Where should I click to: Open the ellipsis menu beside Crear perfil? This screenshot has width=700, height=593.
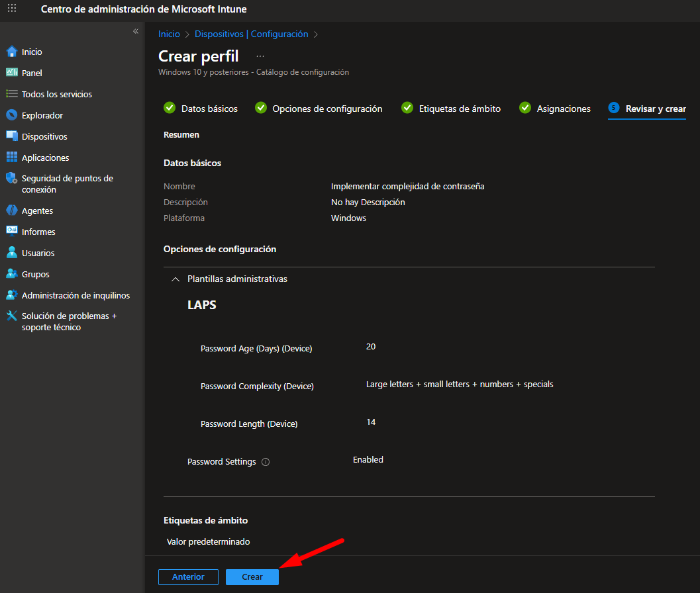click(260, 56)
